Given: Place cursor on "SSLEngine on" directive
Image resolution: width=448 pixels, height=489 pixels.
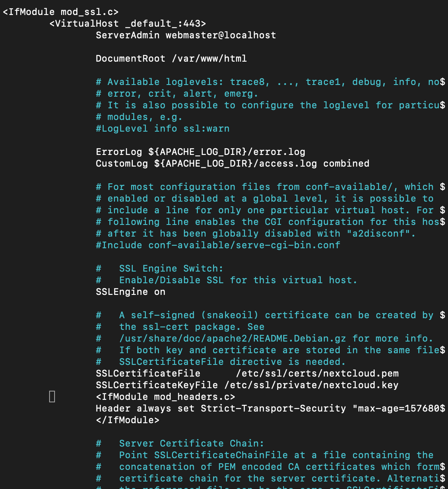Looking at the screenshot, I should (130, 292).
